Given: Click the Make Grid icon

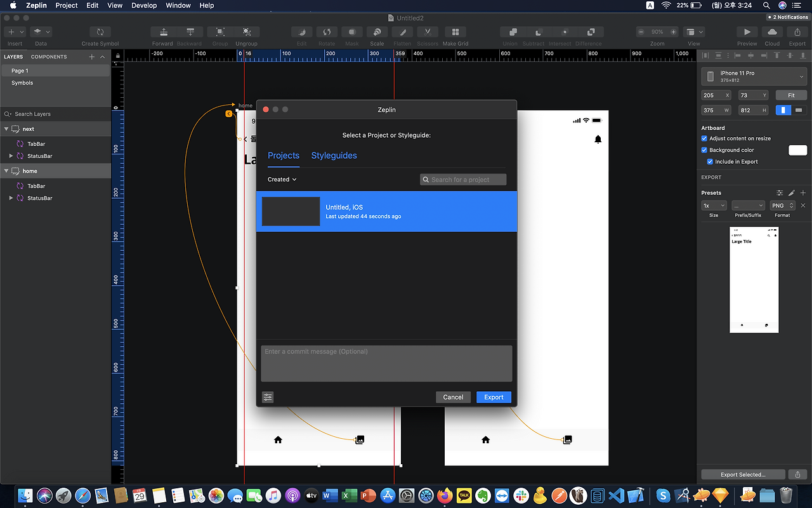Looking at the screenshot, I should click(x=455, y=32).
